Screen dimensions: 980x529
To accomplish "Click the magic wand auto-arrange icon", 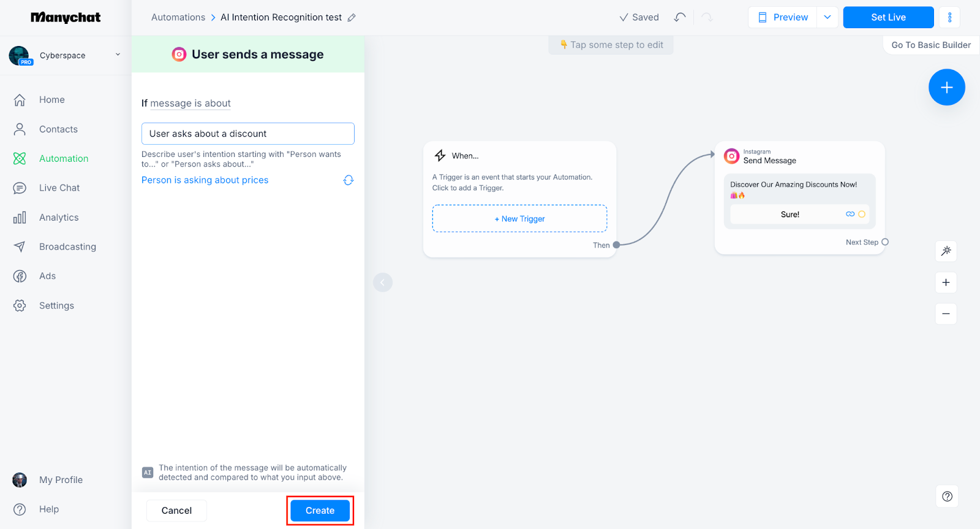I will click(x=946, y=251).
